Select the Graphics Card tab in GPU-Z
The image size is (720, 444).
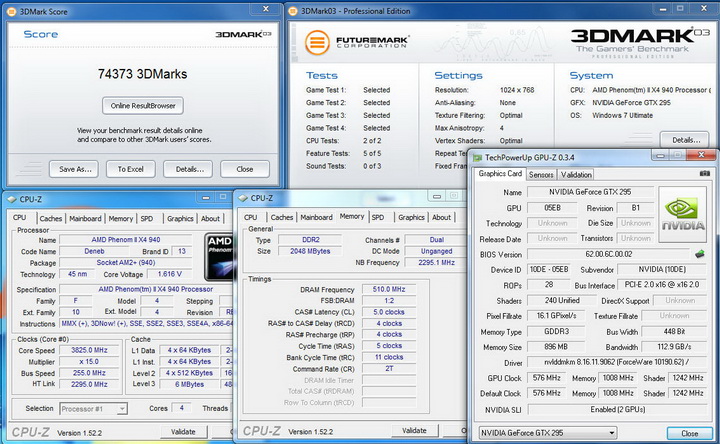pyautogui.click(x=500, y=174)
